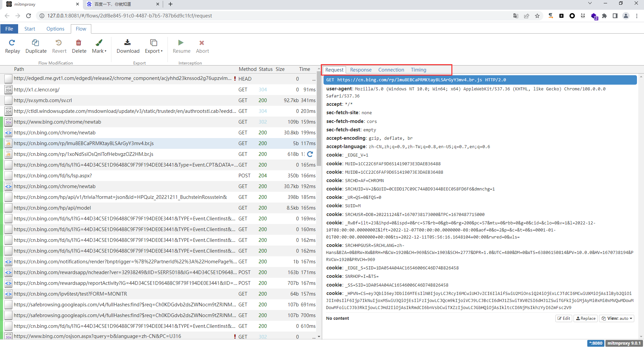Click the 304 icon of ctldl.windowsupdate.com flow
The width and height of the screenshot is (644, 347).
pos(8,111)
